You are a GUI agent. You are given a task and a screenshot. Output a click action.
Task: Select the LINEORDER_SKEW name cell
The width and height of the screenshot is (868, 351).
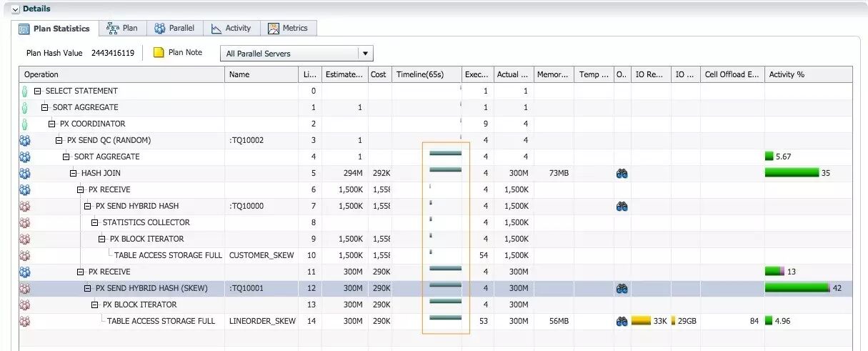261,321
